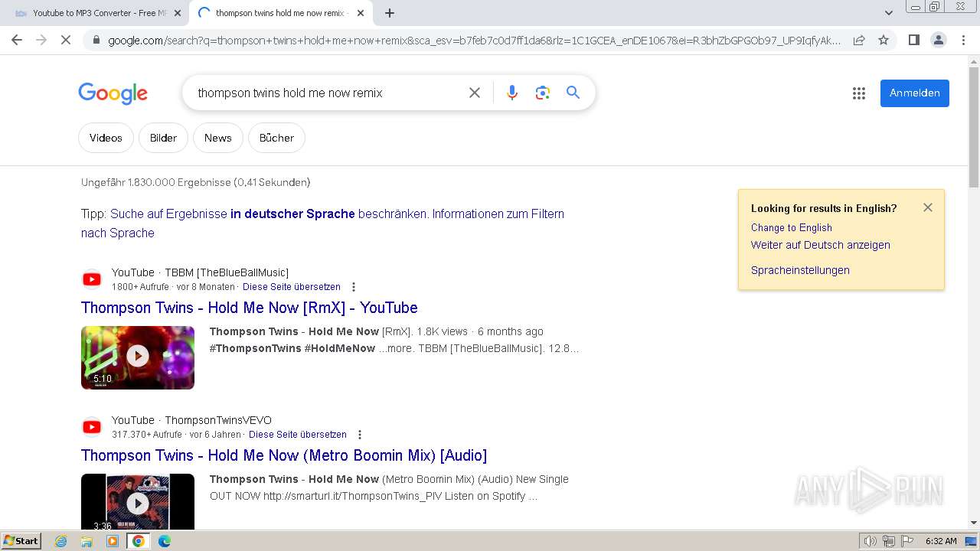The width and height of the screenshot is (980, 551).
Task: Open more options for RmX result
Action: pyautogui.click(x=354, y=287)
